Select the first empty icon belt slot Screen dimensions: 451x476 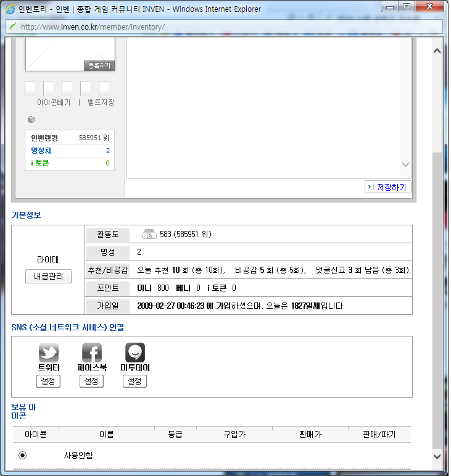point(30,88)
